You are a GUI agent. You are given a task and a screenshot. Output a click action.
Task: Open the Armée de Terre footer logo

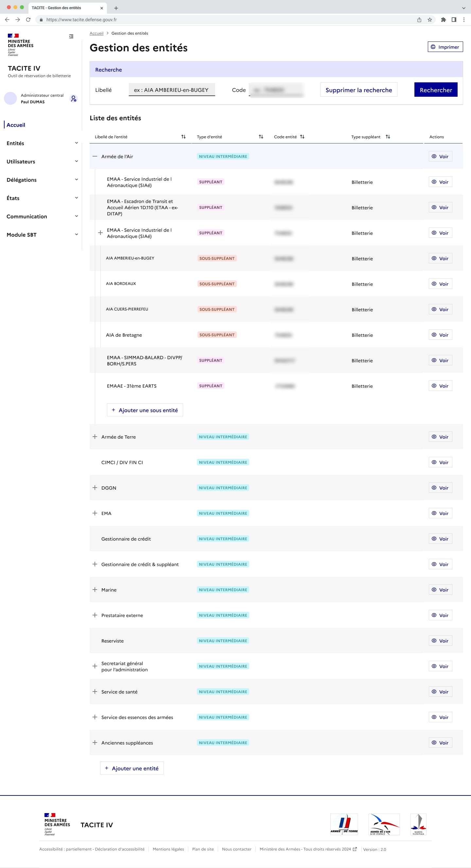tap(344, 824)
